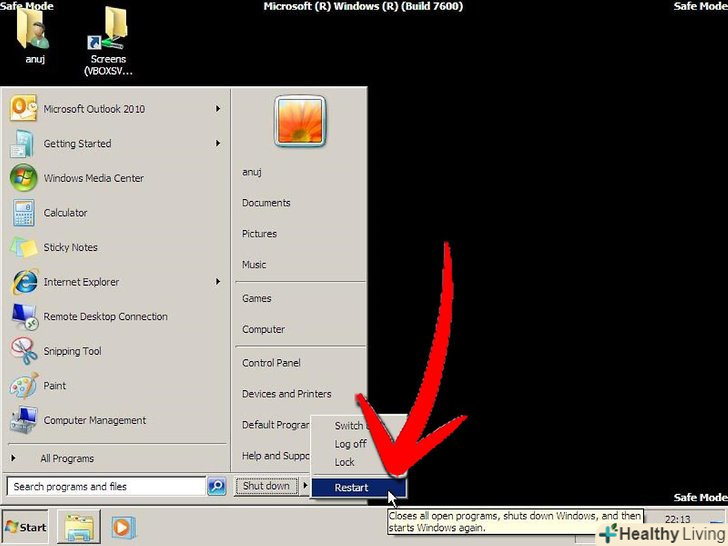Open the Shut down options arrow
This screenshot has height=546, width=728.
pos(305,486)
